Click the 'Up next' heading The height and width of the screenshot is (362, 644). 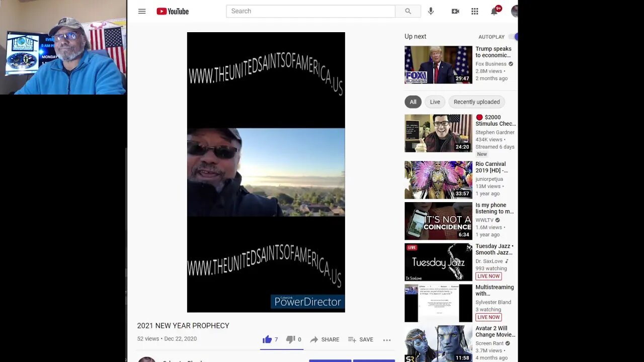(x=415, y=37)
